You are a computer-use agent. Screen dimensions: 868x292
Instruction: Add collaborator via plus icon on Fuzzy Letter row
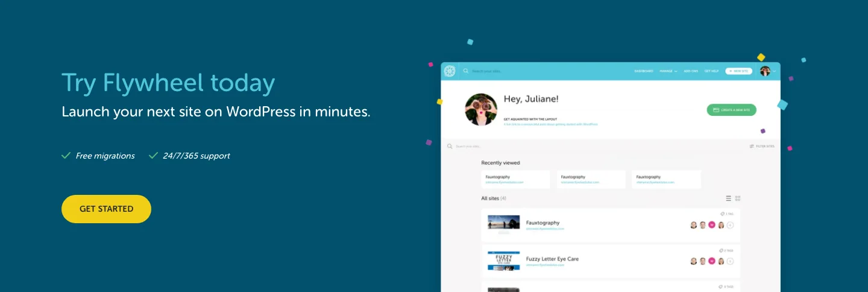[x=730, y=261]
